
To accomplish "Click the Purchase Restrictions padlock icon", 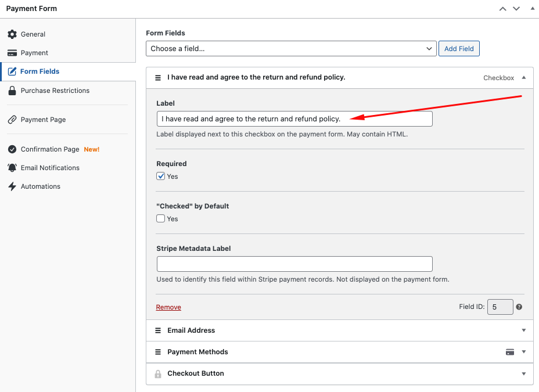I will tap(12, 91).
